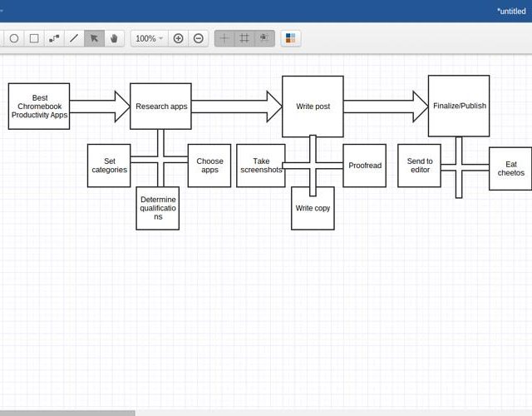
Task: Click the zoom out minus button
Action: [199, 38]
